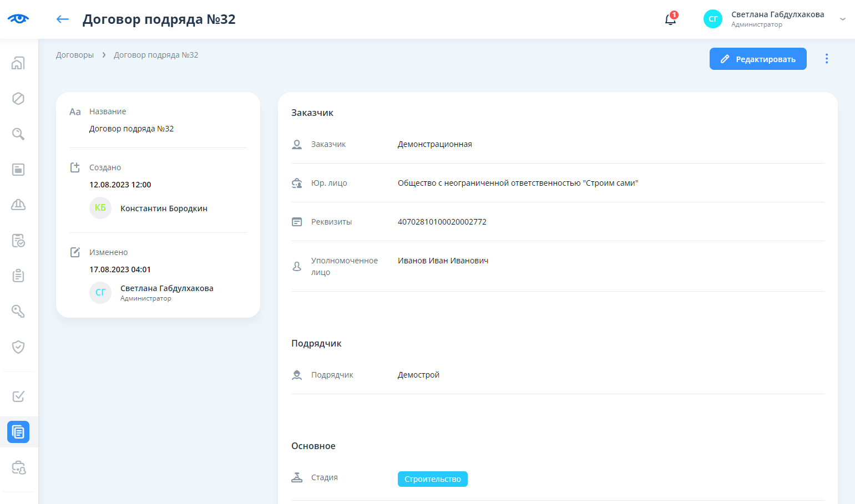Open the magnifier search icon in sidebar

18,134
